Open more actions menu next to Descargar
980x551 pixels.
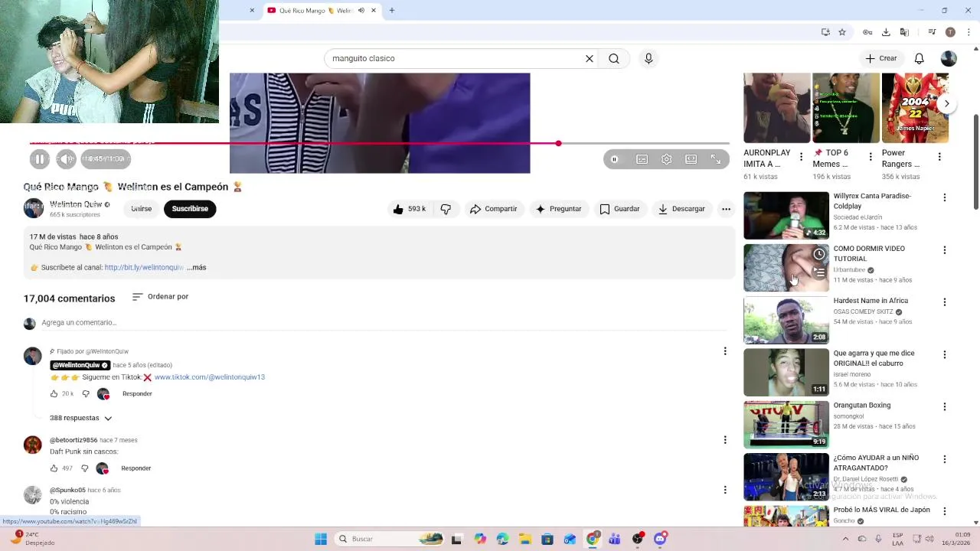pos(726,209)
